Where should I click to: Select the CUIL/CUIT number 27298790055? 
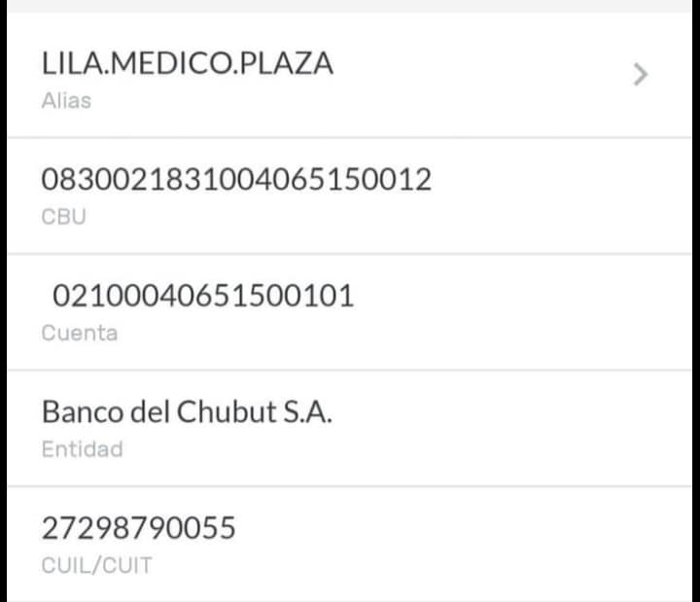point(138,528)
